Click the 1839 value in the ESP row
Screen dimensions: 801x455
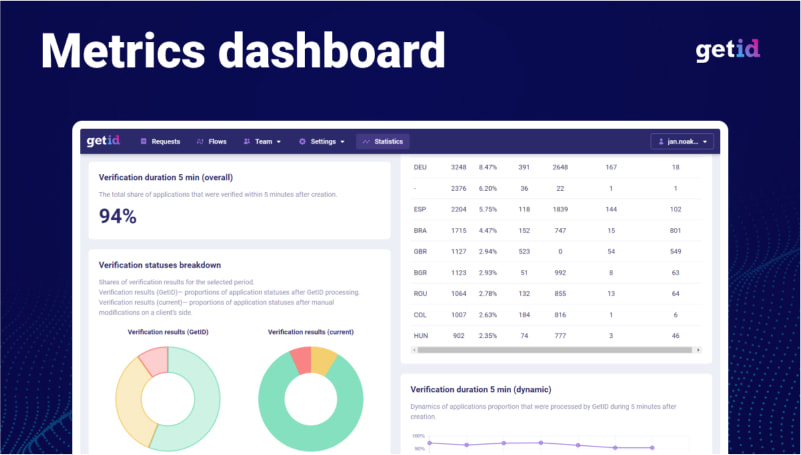560,209
